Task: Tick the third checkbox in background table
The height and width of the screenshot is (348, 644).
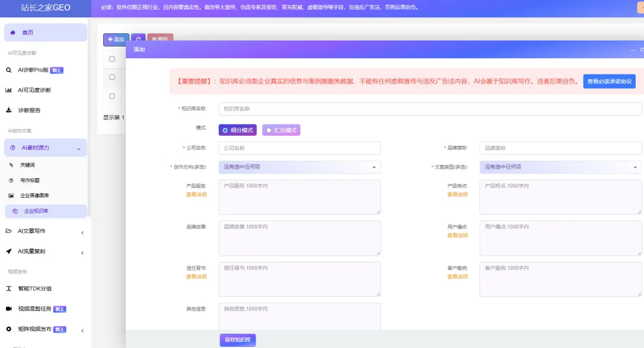Action: click(112, 96)
